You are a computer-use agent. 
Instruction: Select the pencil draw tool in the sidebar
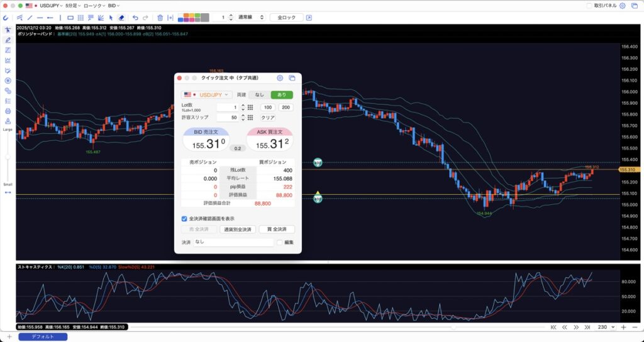[x=8, y=40]
